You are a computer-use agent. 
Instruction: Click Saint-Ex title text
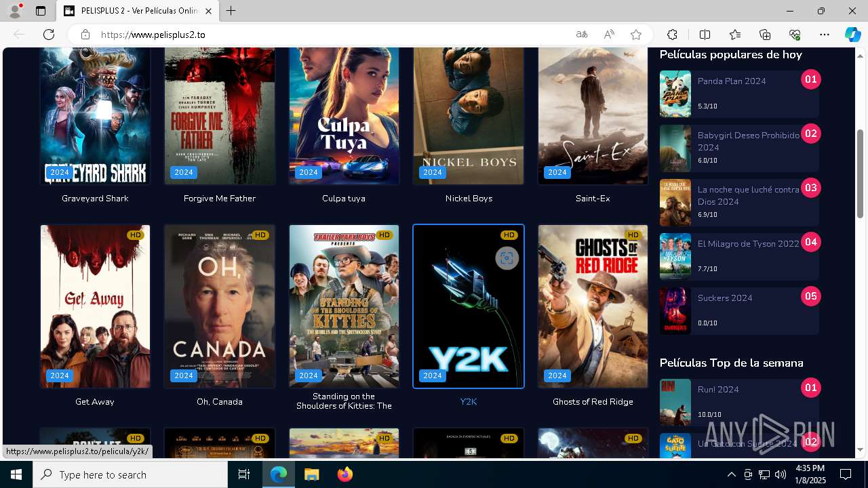click(x=593, y=198)
